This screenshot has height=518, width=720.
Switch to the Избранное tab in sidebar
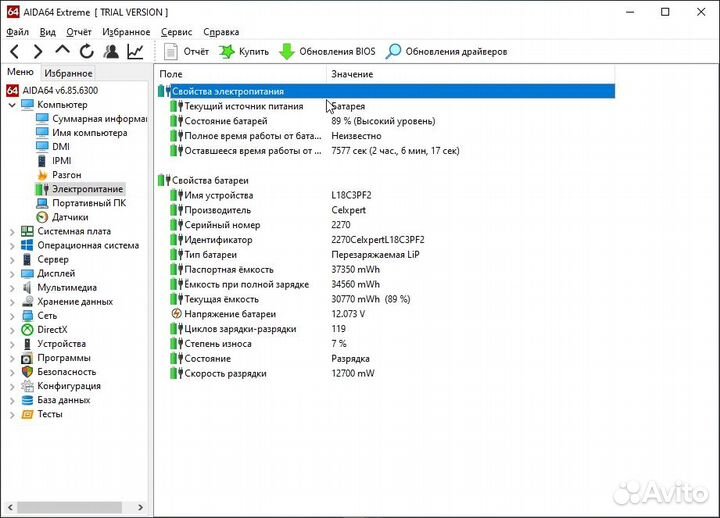click(x=68, y=73)
